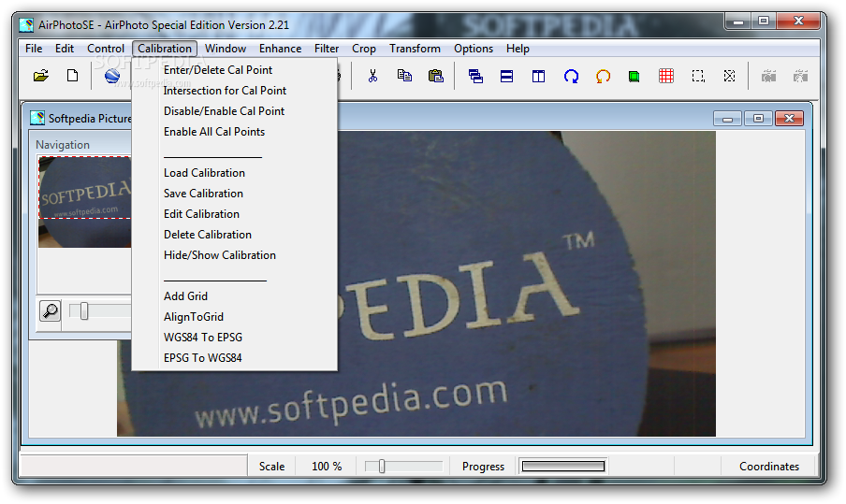This screenshot has height=504, width=846.
Task: Click the copy icon in toolbar
Action: (x=404, y=76)
